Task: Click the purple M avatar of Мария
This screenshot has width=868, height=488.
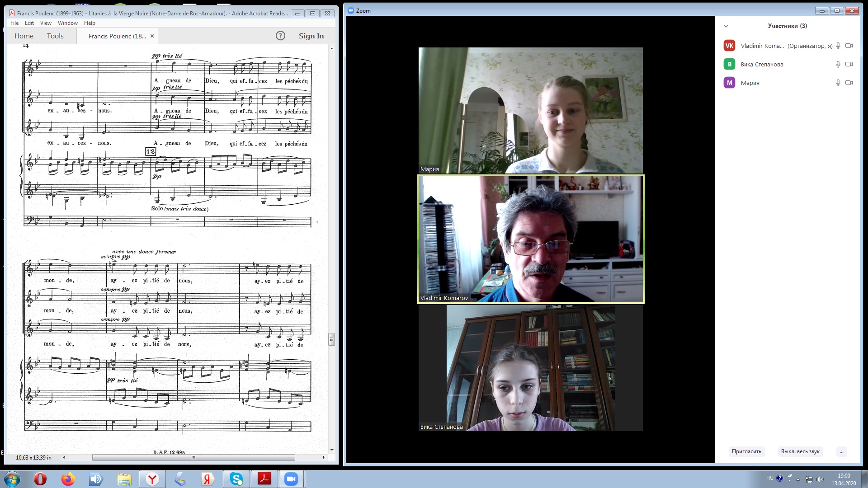Action: click(x=729, y=83)
